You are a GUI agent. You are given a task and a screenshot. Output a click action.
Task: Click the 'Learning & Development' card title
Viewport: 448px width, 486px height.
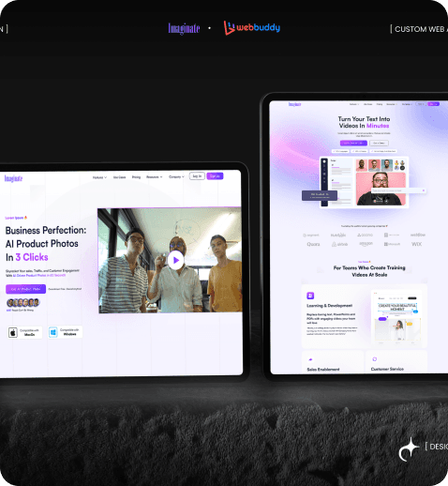click(x=329, y=306)
